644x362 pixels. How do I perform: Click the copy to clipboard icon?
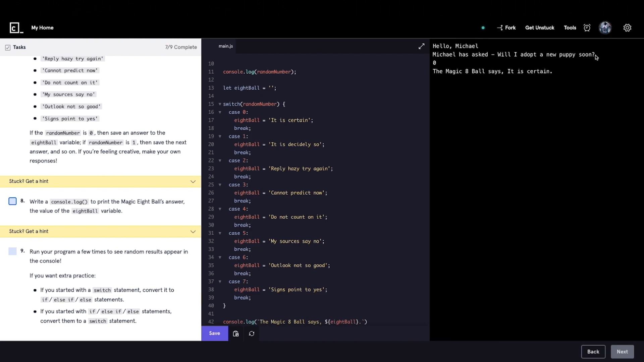236,334
